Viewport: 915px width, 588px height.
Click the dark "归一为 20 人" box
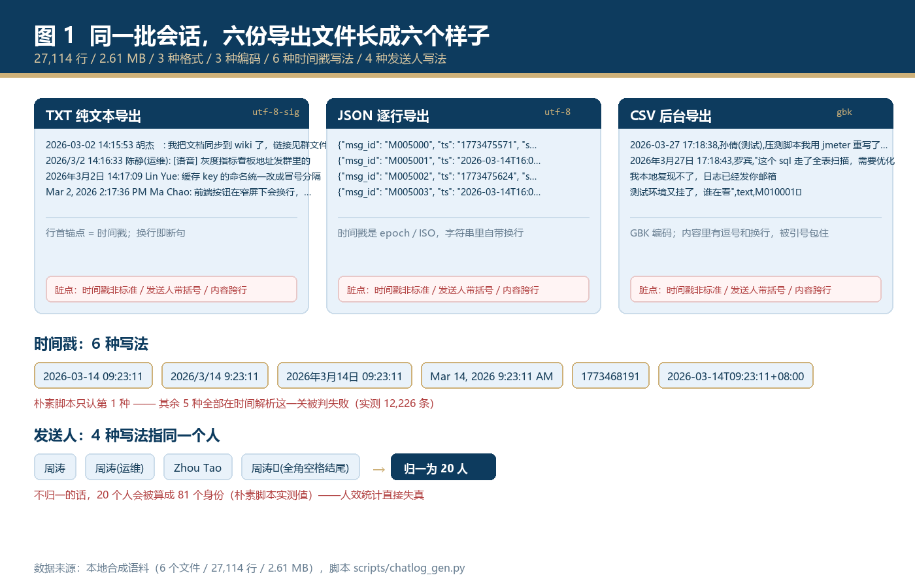(x=443, y=467)
